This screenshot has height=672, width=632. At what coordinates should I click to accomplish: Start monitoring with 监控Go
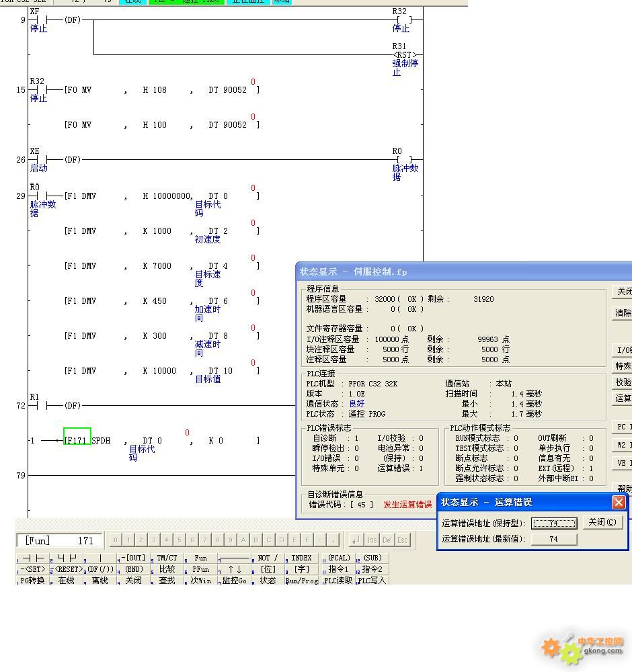234,581
